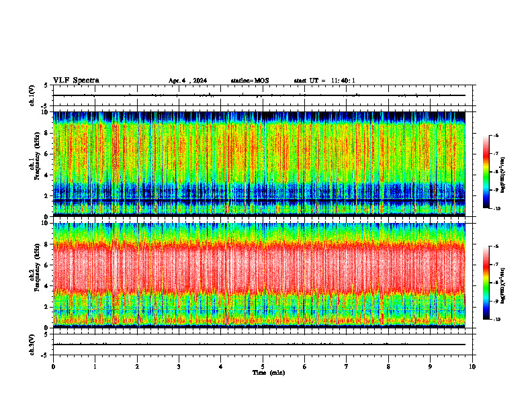
Task: Click tick label "5" on the Time axis
Action: click(x=263, y=367)
